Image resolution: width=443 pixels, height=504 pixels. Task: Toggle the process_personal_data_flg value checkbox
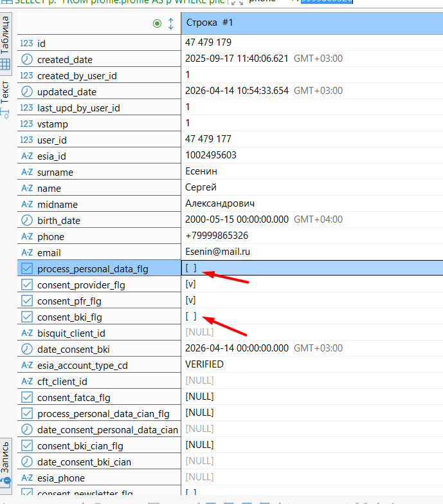tap(191, 268)
